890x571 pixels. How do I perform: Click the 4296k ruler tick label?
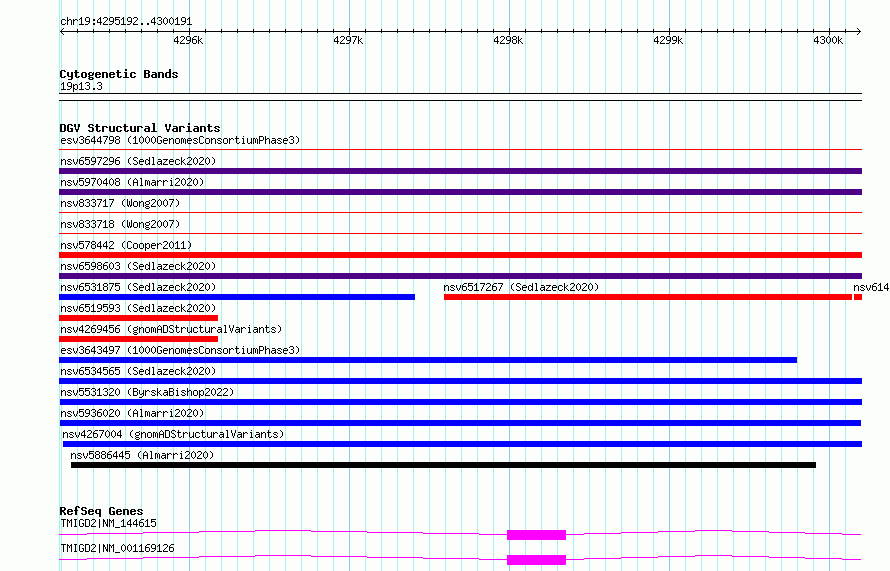point(188,40)
